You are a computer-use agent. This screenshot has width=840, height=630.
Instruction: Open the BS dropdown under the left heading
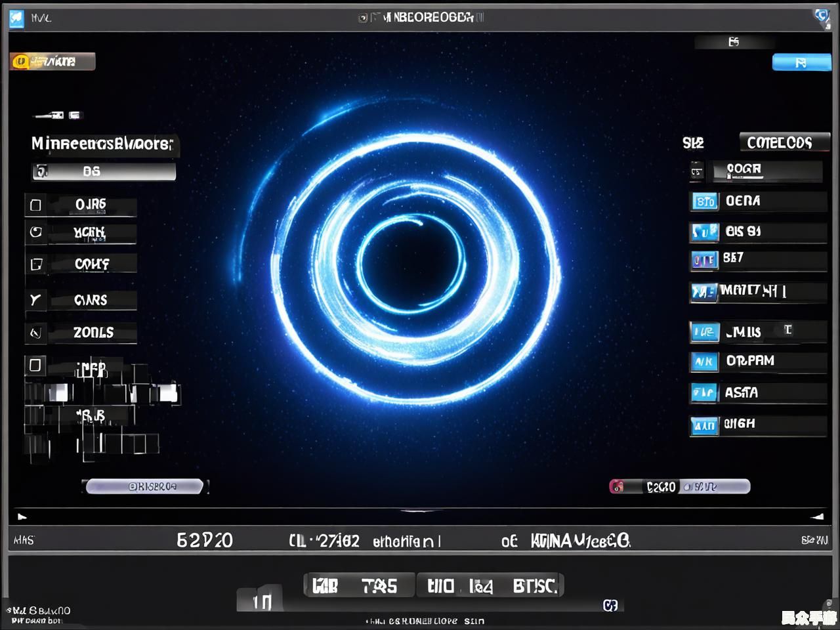point(104,171)
